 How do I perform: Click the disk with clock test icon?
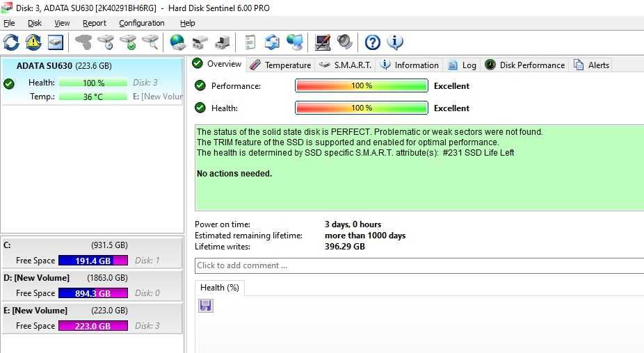(x=106, y=42)
